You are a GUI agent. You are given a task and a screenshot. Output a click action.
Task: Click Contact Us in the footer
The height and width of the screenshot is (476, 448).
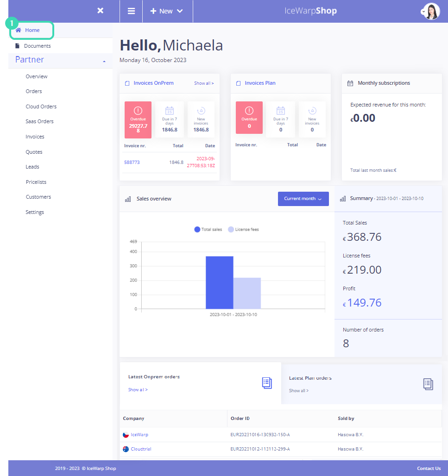point(429,468)
